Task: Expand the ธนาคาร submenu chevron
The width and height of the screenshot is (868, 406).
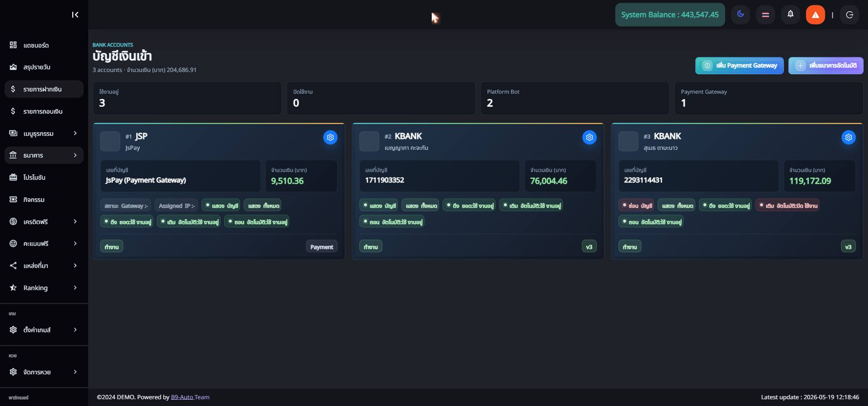Action: point(75,155)
